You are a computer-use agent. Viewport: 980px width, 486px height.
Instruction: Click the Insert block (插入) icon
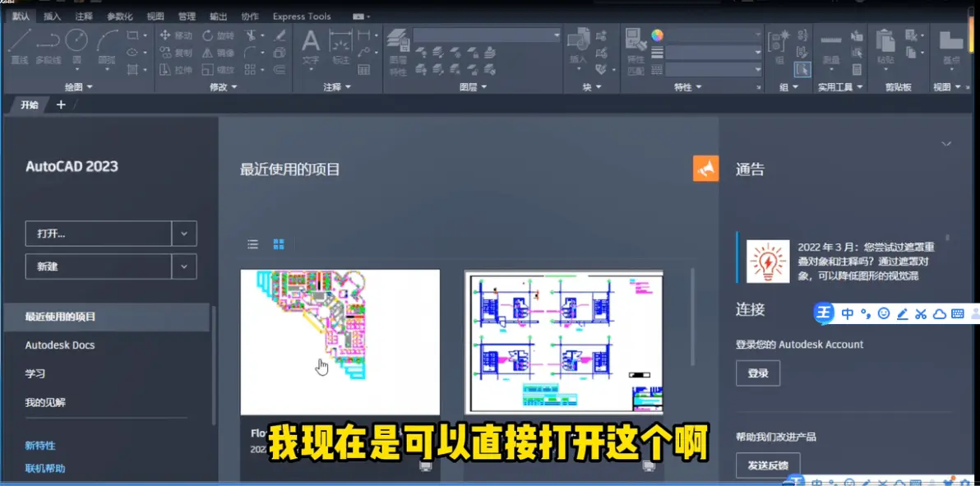[x=578, y=40]
